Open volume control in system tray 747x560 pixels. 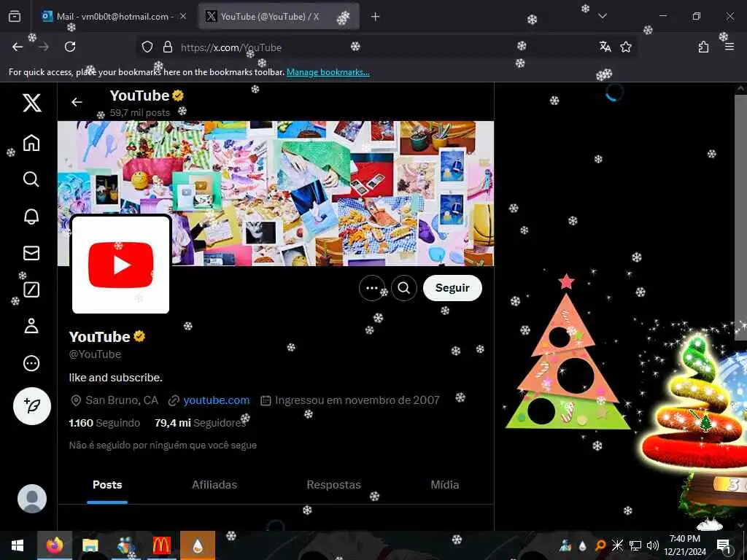tap(652, 545)
